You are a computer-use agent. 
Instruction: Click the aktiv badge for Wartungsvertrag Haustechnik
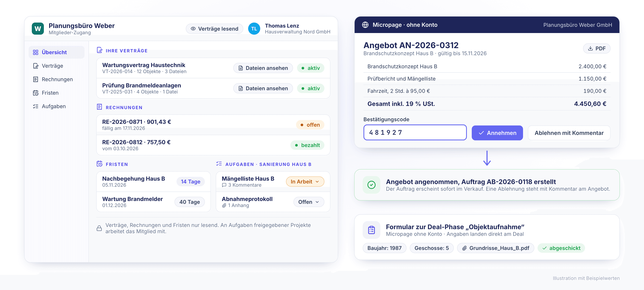click(x=311, y=68)
